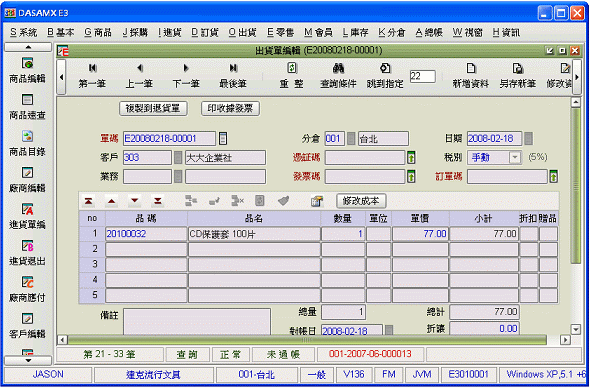Click the 折讓 value 0.00 field
The image size is (590, 388).
[484, 329]
